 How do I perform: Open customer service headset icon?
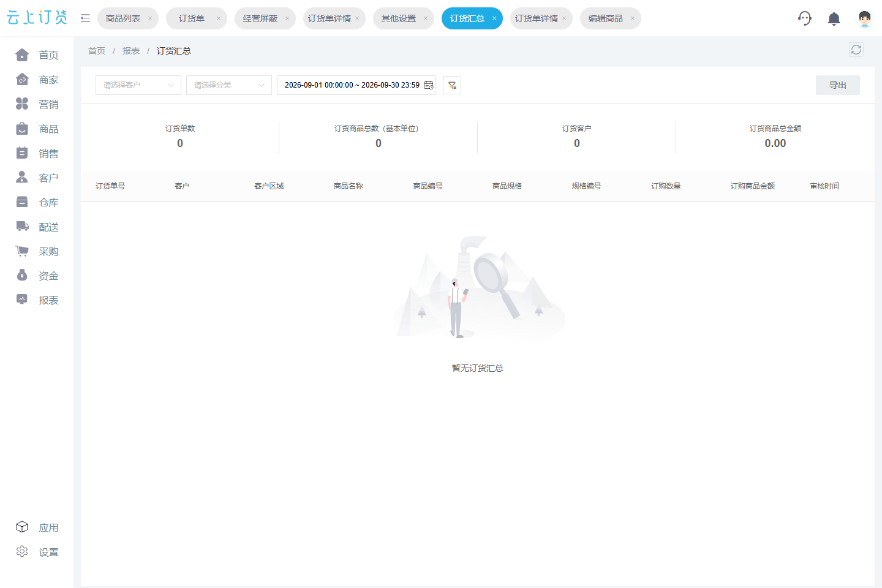[805, 18]
